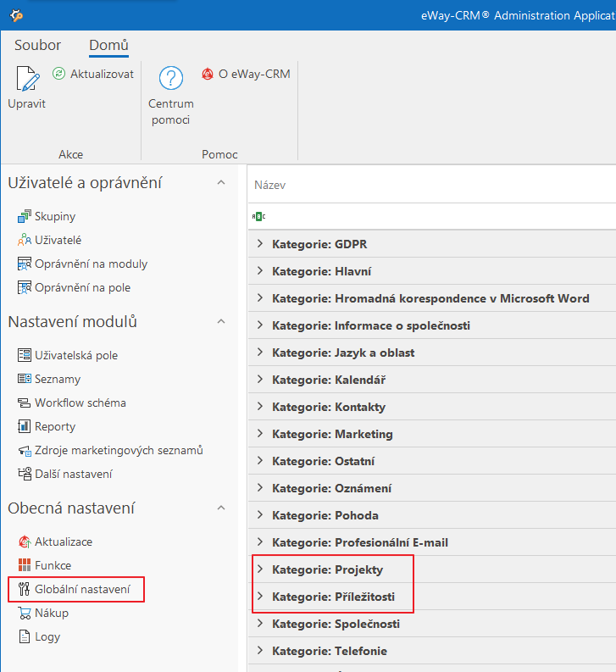Expand Kategorie: Marketing group
Viewport: 616px width, 672px height.
click(260, 434)
